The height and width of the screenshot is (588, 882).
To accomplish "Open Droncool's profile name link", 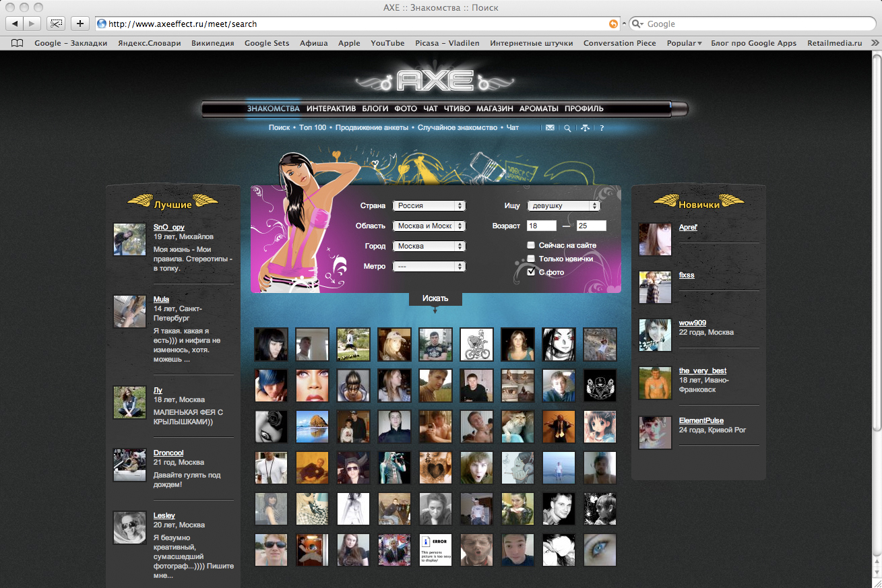I will click(x=168, y=453).
